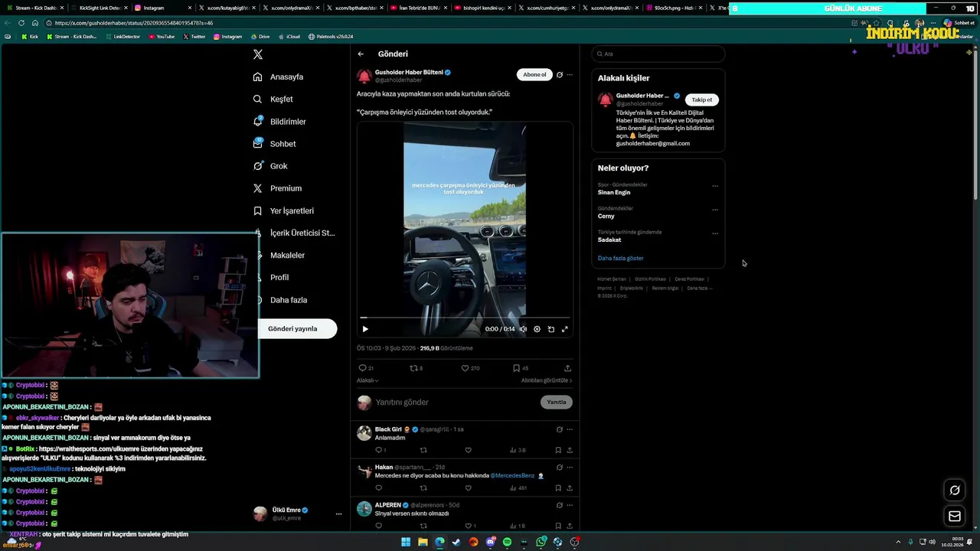
Task: Open more options for Cerny trend
Action: click(715, 210)
